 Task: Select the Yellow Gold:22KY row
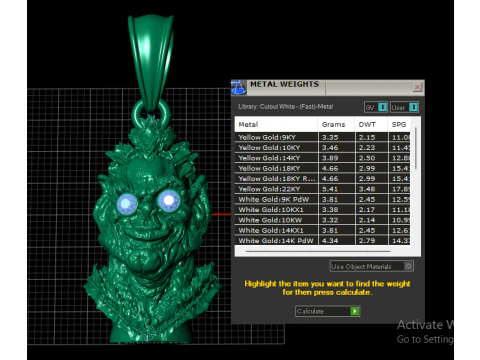pos(323,189)
